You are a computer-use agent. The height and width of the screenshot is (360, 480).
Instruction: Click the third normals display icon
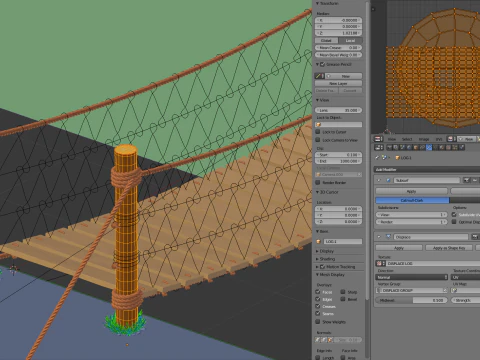point(330,340)
